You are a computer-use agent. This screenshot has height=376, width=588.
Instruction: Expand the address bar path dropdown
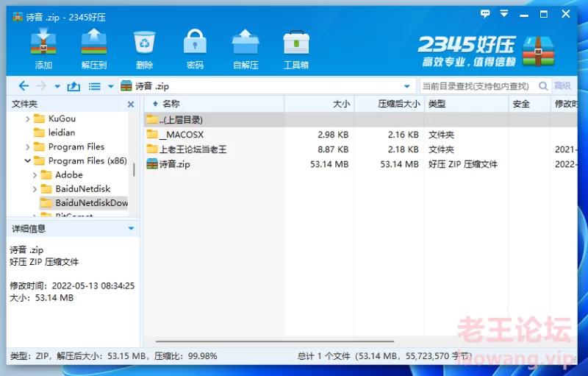coord(407,87)
